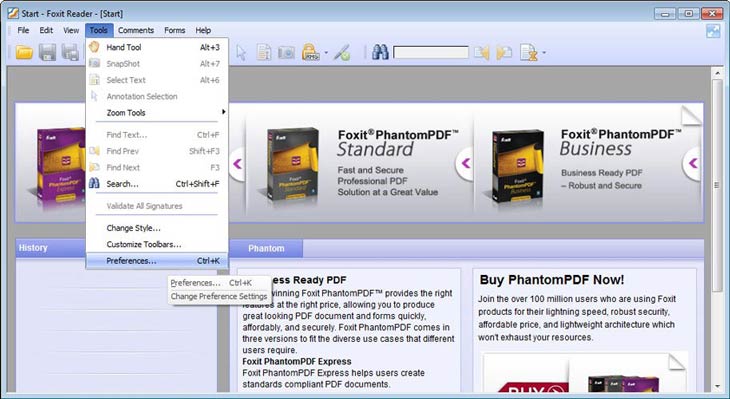
Task: Open dropdown arrow beside search options icon
Action: tap(544, 53)
